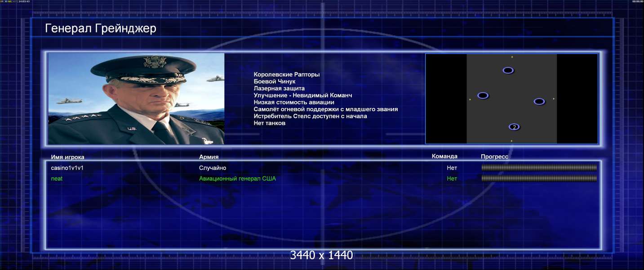Click "Авиационный генерал США" army value
The width and height of the screenshot is (644, 270).
(237, 179)
